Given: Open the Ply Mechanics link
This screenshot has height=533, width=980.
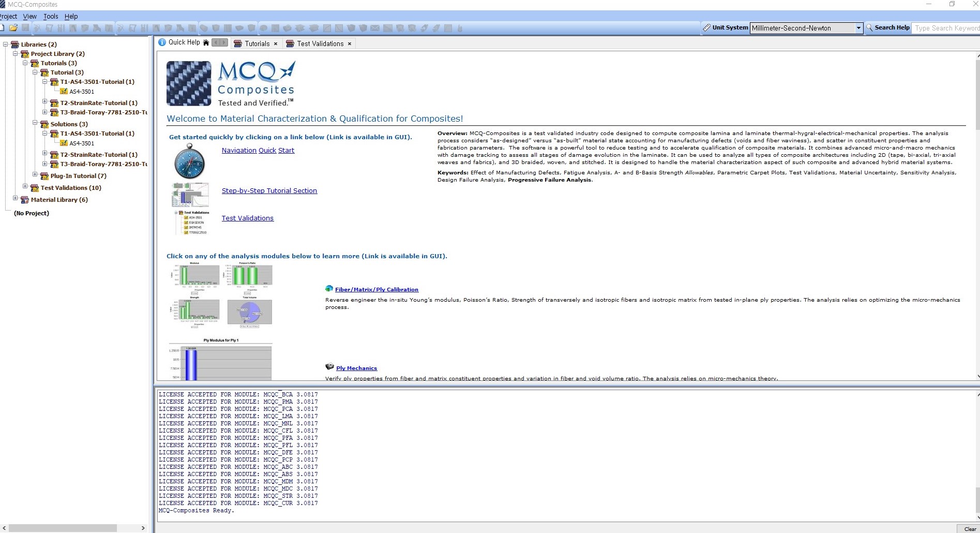Looking at the screenshot, I should point(356,368).
